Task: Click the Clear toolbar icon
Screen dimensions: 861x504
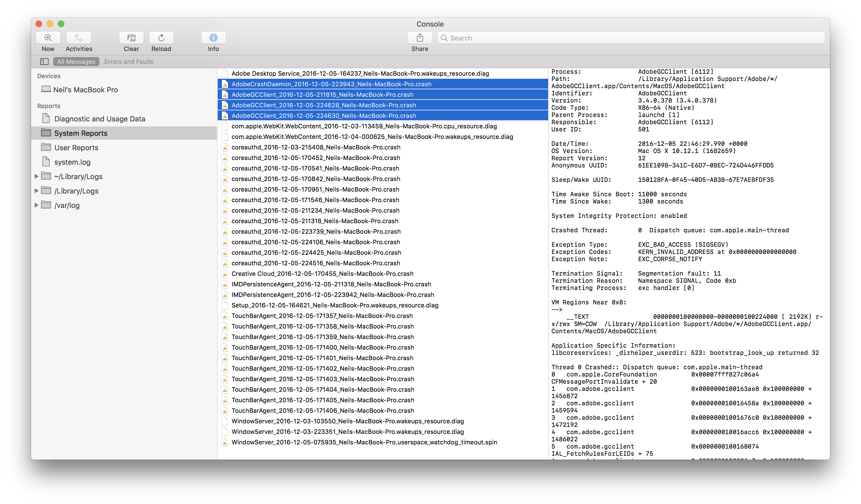Action: point(131,37)
